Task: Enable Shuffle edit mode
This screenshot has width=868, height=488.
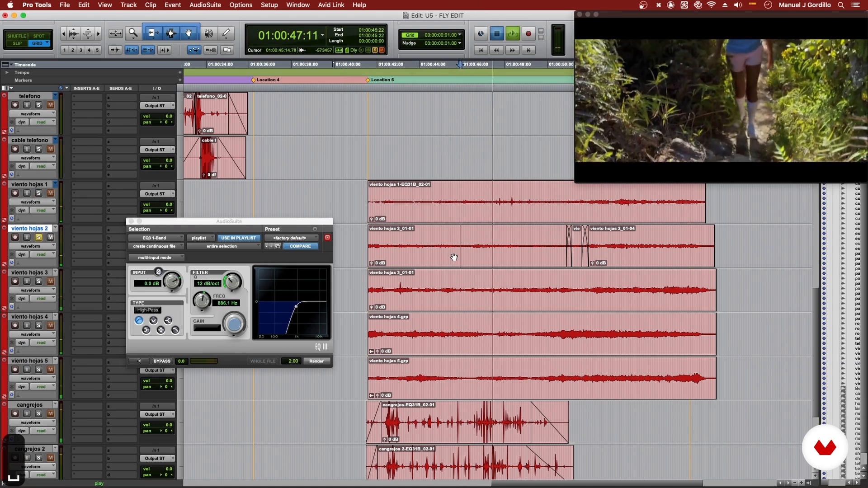Action: point(17,36)
